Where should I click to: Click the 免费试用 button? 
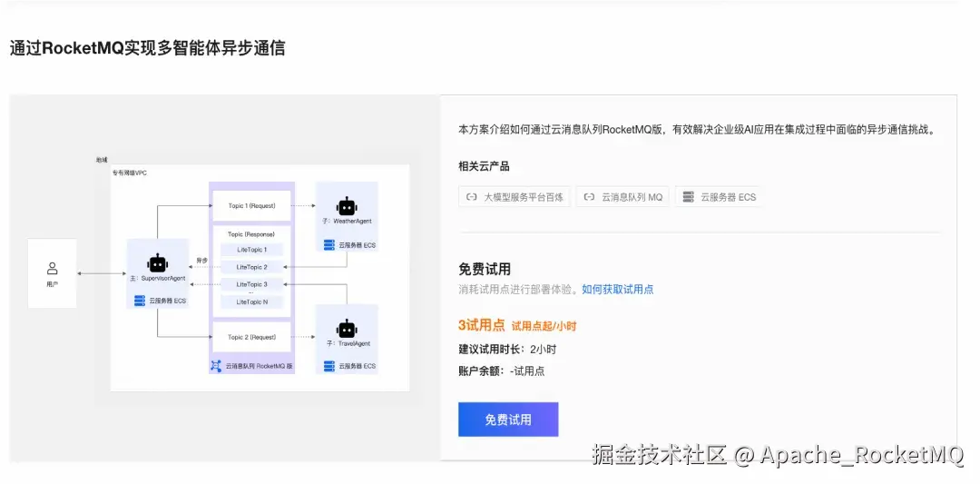point(508,420)
